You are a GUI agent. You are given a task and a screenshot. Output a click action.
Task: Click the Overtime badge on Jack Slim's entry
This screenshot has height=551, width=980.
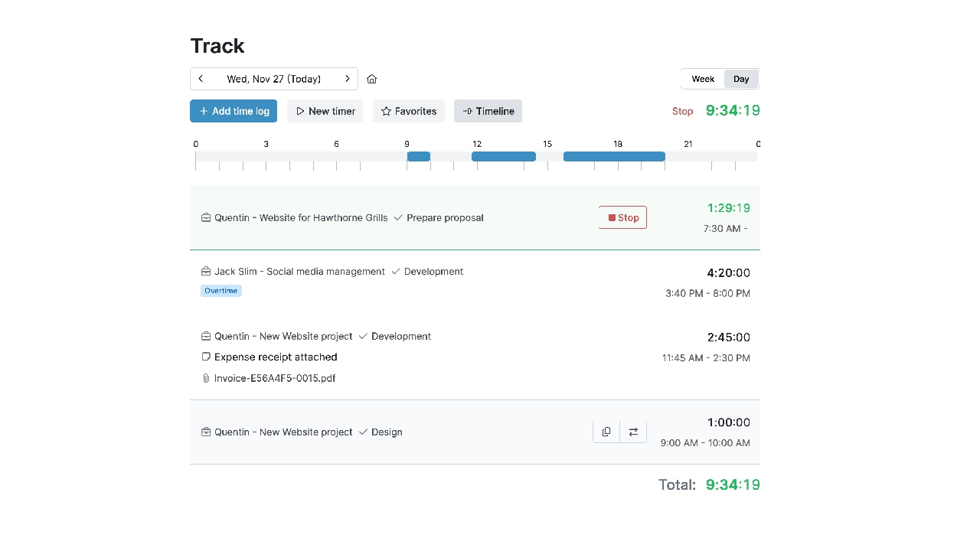[220, 290]
